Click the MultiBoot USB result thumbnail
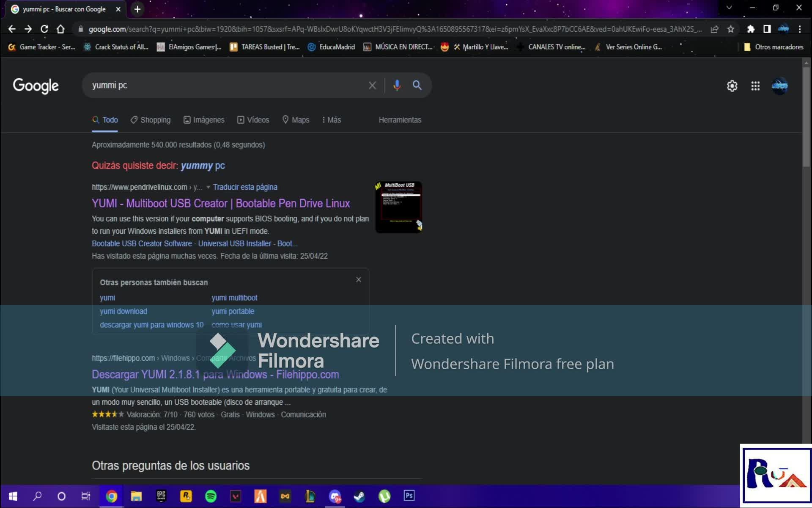This screenshot has width=812, height=508. 398,207
